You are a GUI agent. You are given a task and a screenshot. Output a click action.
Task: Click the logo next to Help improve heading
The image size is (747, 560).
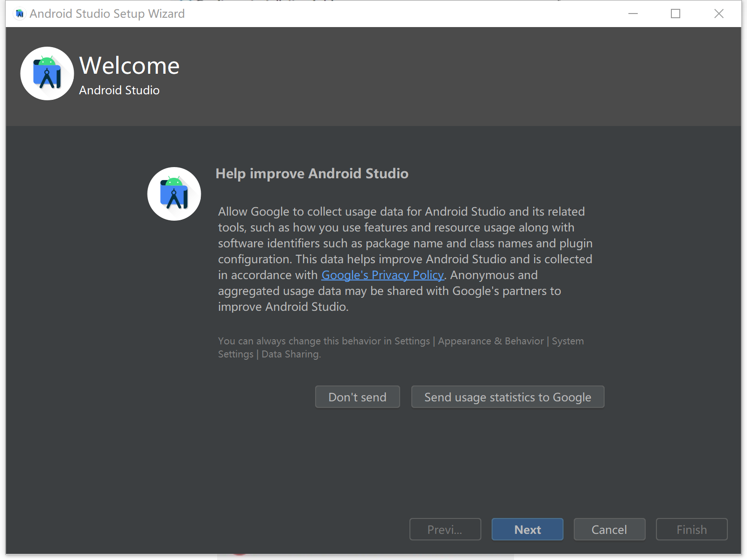(x=174, y=194)
